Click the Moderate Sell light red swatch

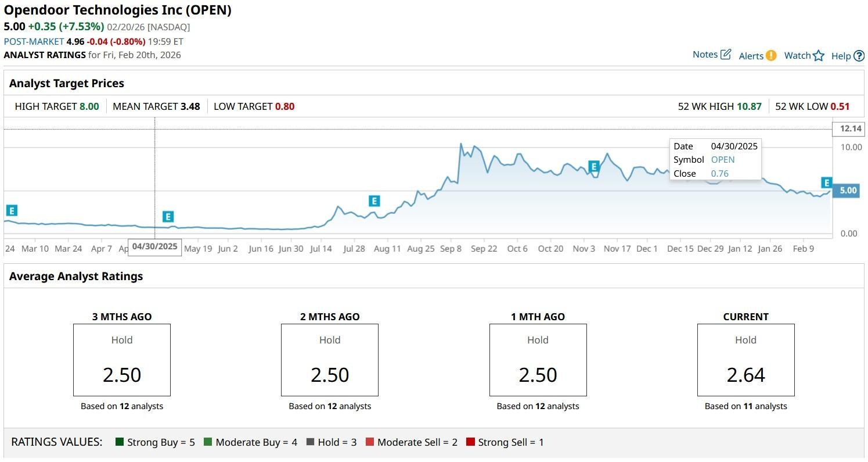pyautogui.click(x=370, y=442)
